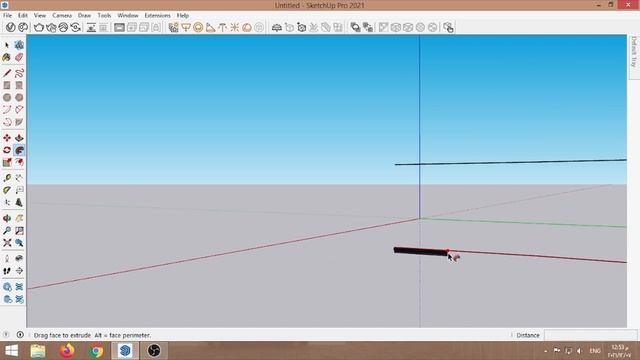The width and height of the screenshot is (640, 360).
Task: Open the File menu
Action: coord(7,15)
